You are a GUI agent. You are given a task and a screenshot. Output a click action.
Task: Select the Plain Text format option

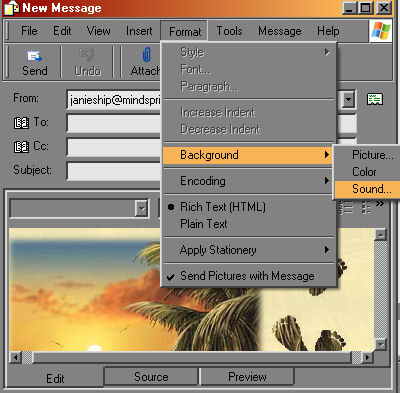(x=249, y=224)
